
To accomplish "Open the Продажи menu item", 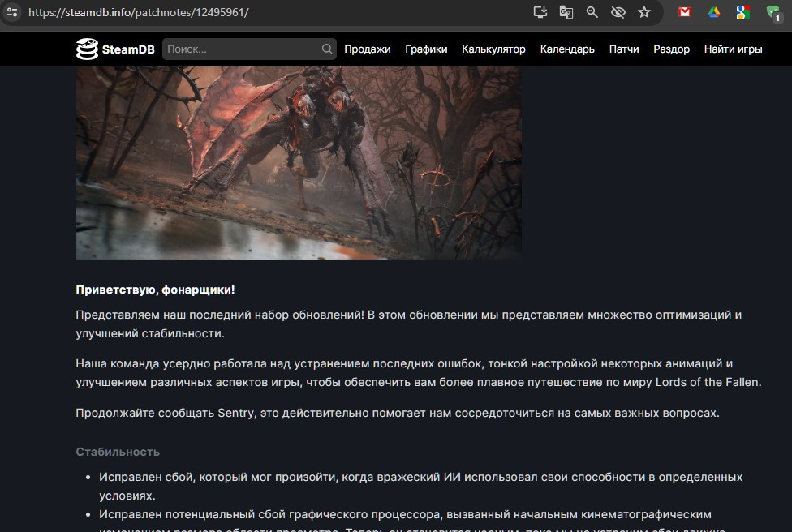I will 367,49.
